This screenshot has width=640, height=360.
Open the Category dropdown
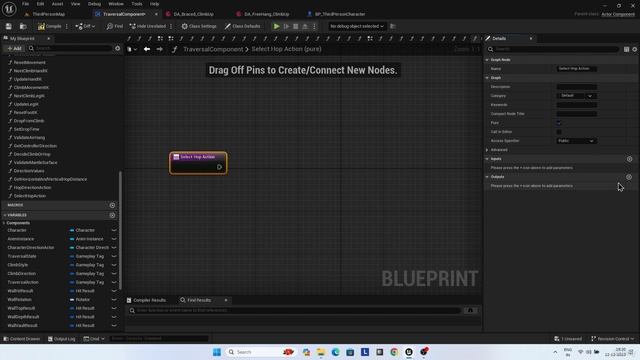click(x=577, y=96)
